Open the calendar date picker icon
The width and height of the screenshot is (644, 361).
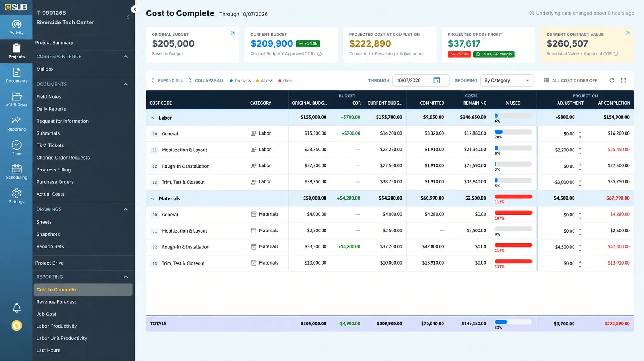coord(437,80)
